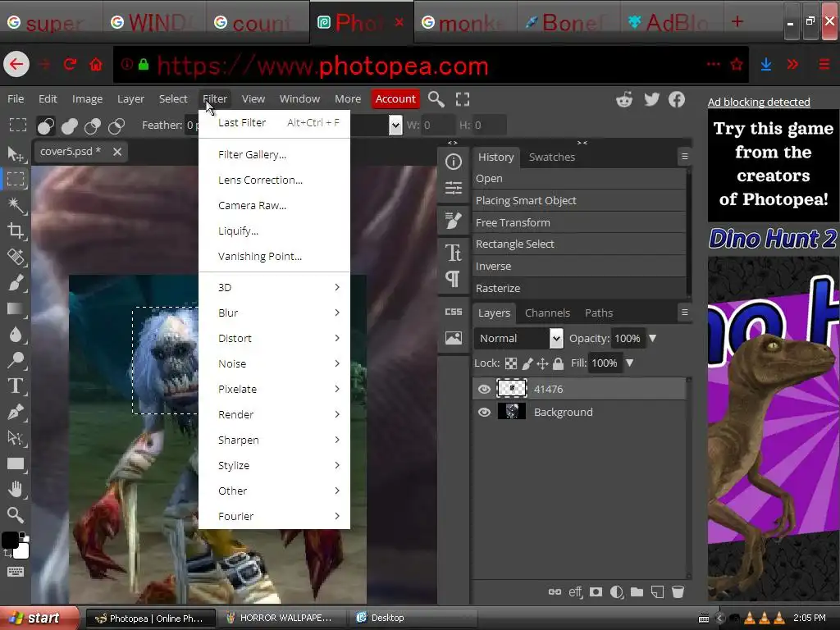This screenshot has height=630, width=840.
Task: Pick the Dodge tool
Action: point(16,360)
